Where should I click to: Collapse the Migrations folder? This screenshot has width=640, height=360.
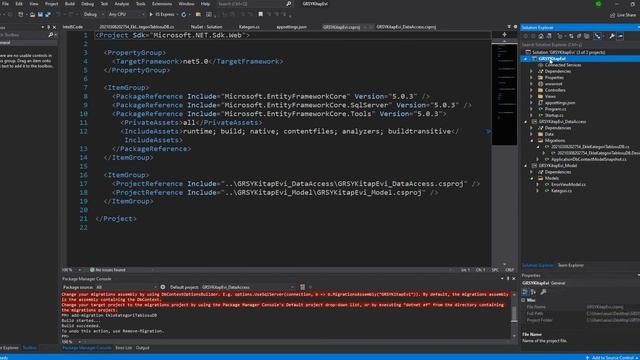[x=531, y=140]
